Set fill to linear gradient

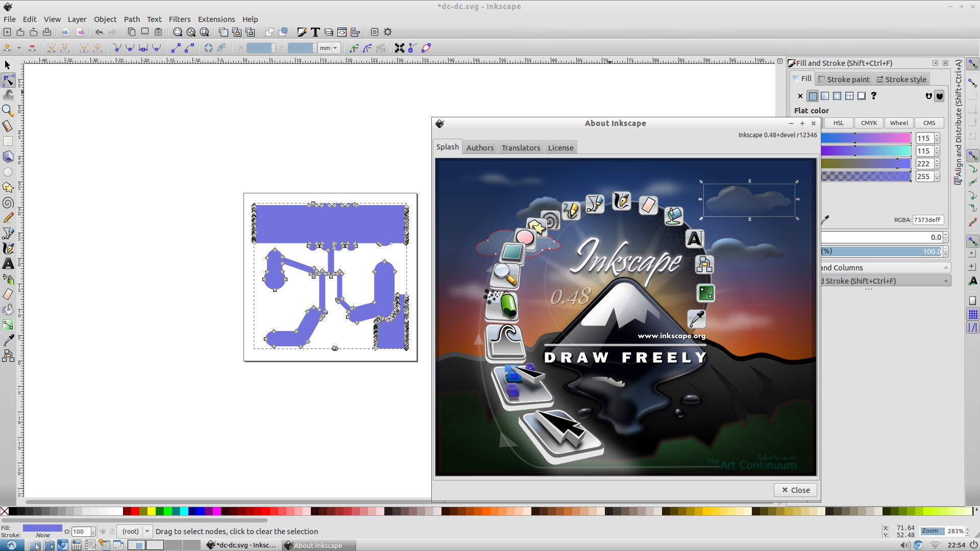[825, 96]
